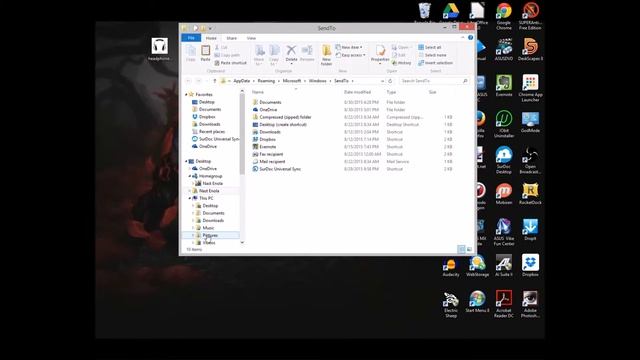The height and width of the screenshot is (360, 640).
Task: Open Chrome App Launcher desktop icon
Action: (530, 88)
